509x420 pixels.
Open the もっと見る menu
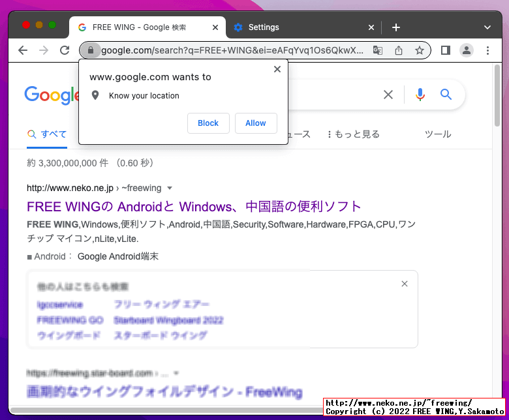click(x=354, y=134)
